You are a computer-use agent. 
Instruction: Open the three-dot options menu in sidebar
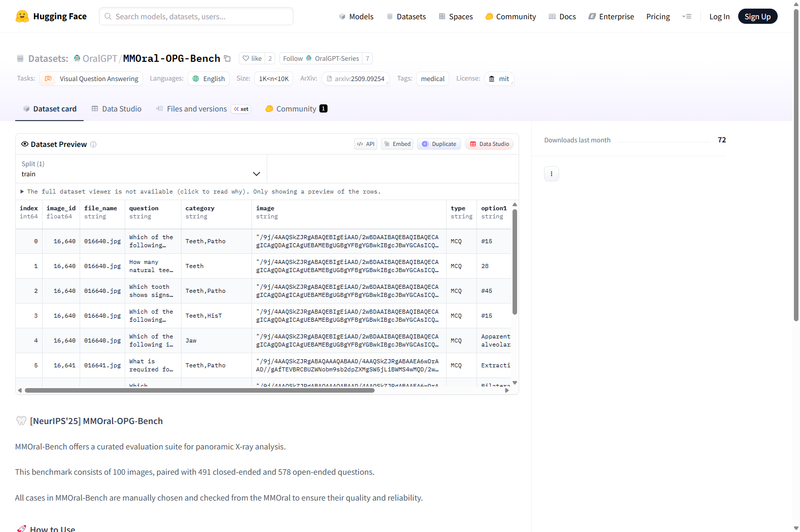[551, 174]
